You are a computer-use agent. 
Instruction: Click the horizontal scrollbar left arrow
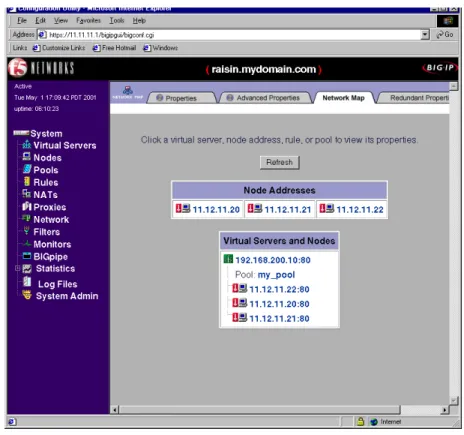coord(114,410)
